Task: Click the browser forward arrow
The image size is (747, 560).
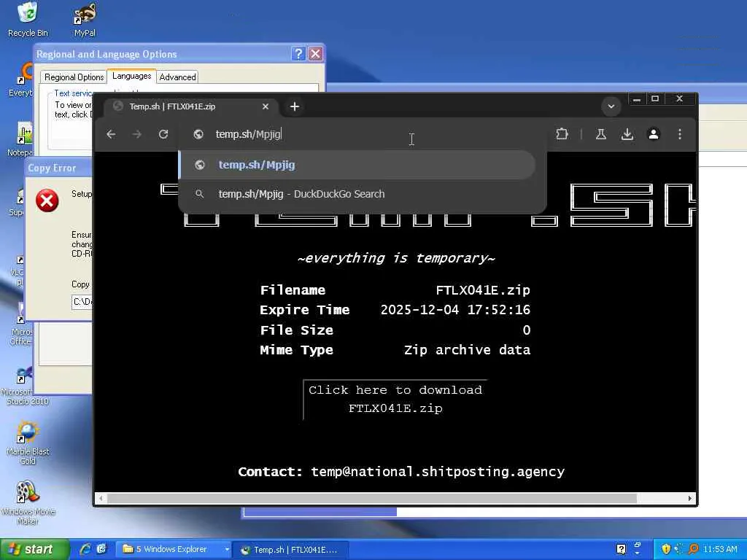Action: pyautogui.click(x=137, y=134)
